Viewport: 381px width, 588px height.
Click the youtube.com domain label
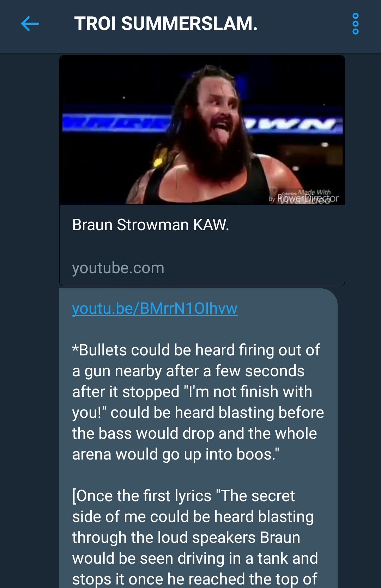point(118,268)
